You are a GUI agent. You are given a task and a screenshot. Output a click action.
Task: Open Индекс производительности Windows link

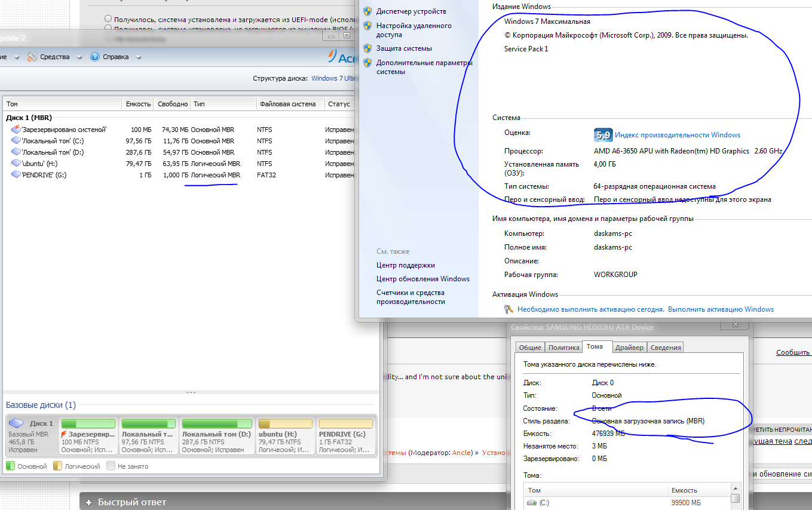click(x=678, y=135)
